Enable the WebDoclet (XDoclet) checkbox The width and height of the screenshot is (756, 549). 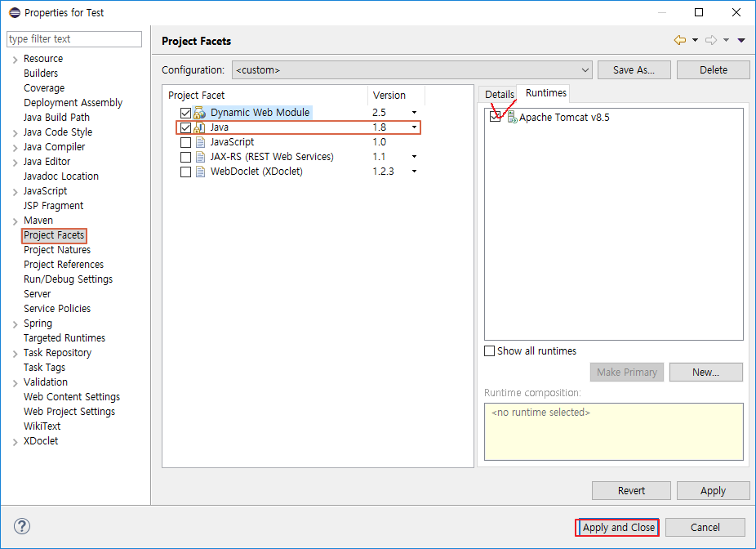point(185,172)
